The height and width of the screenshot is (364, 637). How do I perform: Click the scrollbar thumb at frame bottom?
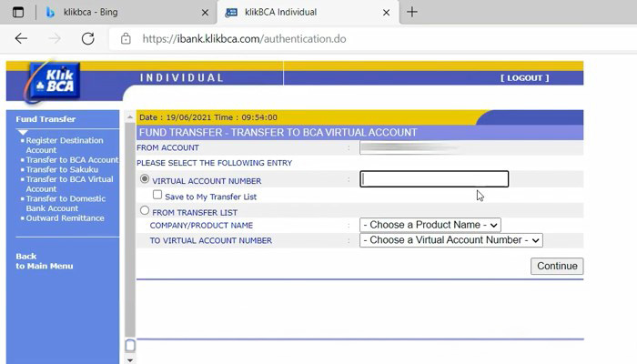(130, 345)
